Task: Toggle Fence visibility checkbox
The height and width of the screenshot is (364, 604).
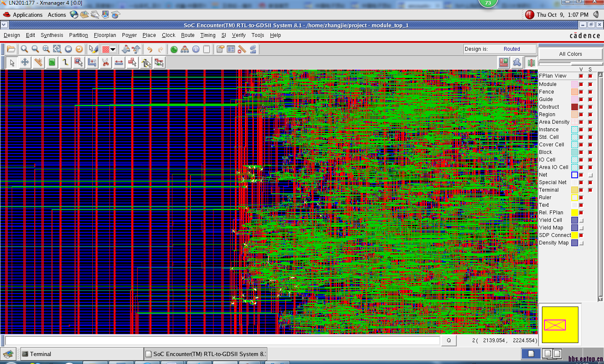Action: coord(581,92)
